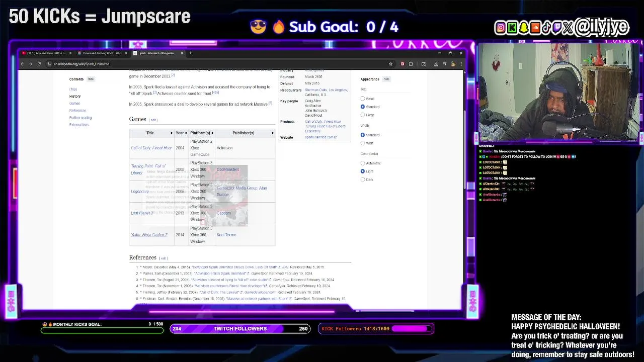Viewport: 644px width, 362px height.
Task: Click the streamer webcam feed
Action: 558,93
